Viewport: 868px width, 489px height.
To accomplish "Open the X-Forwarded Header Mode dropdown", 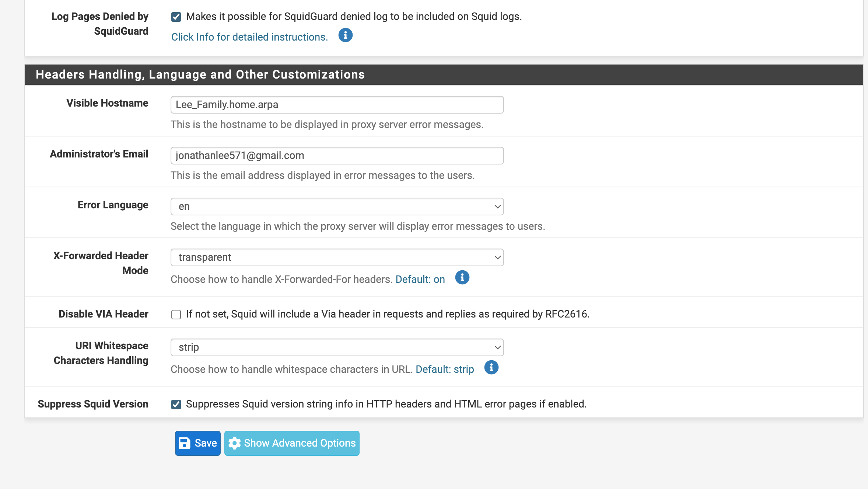I will point(337,257).
